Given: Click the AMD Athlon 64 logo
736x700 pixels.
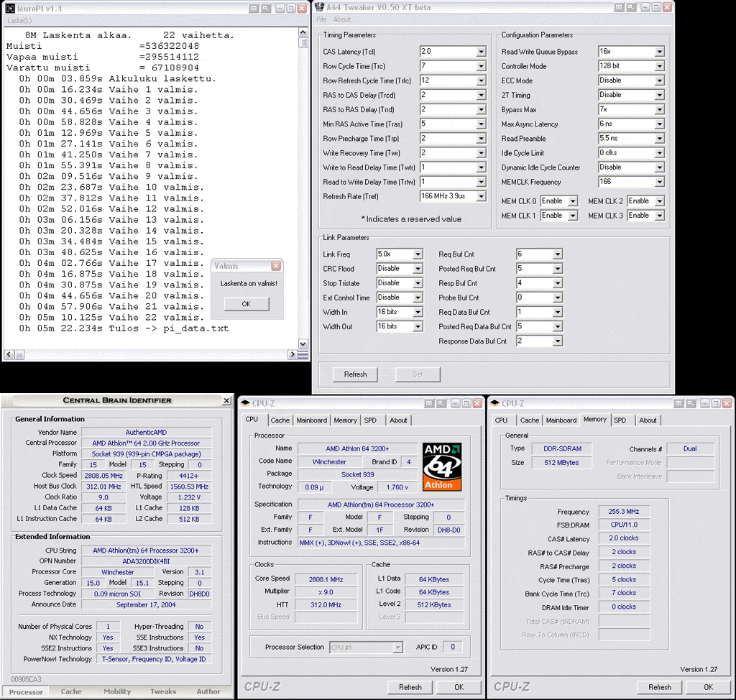Looking at the screenshot, I should pos(441,466).
